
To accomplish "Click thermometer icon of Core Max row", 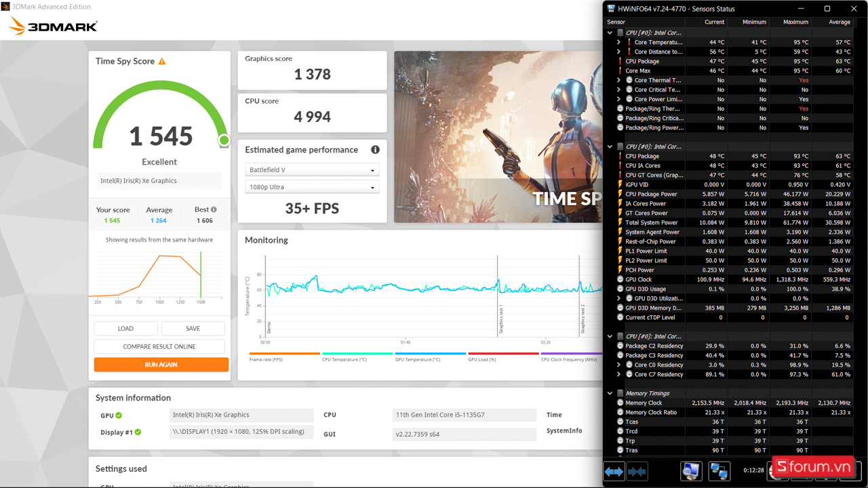I will (620, 70).
